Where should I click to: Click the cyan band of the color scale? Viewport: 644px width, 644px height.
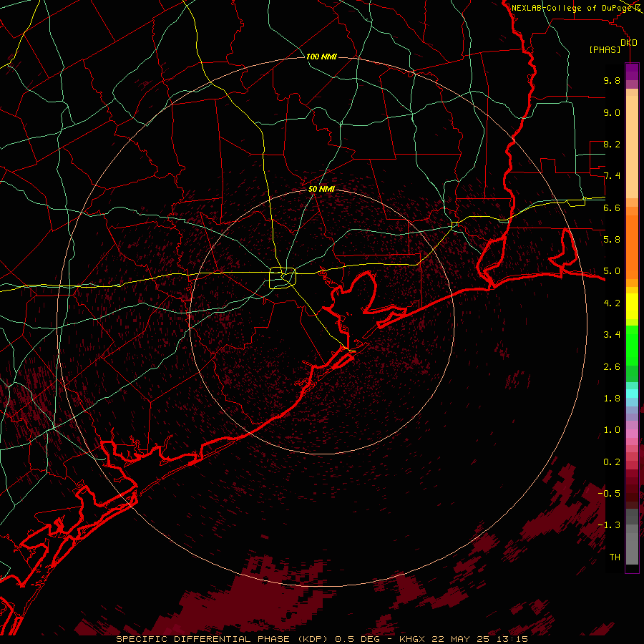632,394
